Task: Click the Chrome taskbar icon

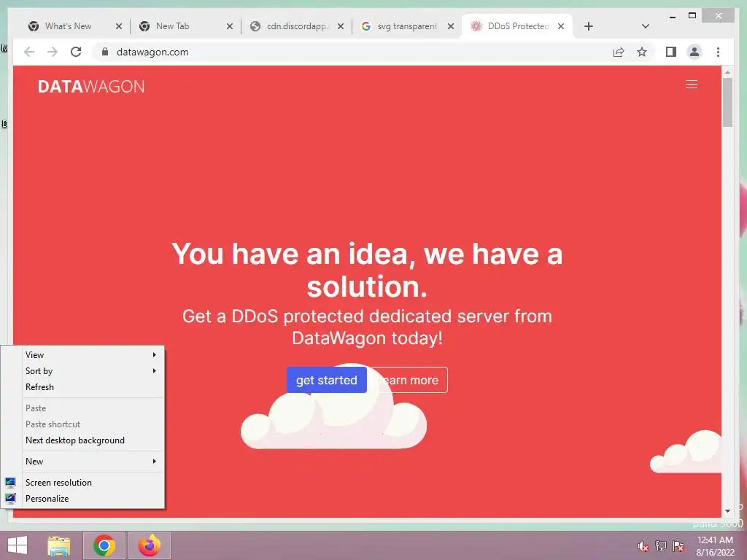Action: (104, 545)
